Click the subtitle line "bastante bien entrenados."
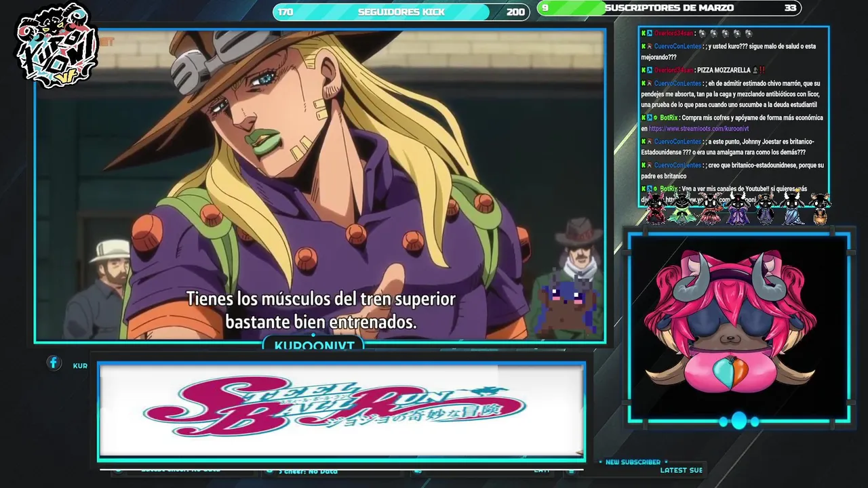Screen dimensions: 868x488 pyautogui.click(x=321, y=322)
